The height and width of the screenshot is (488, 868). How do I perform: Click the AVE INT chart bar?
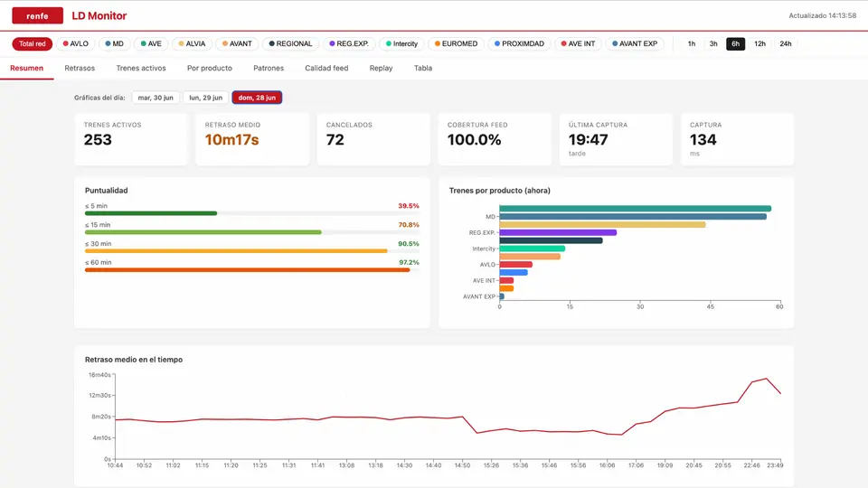[x=506, y=280]
